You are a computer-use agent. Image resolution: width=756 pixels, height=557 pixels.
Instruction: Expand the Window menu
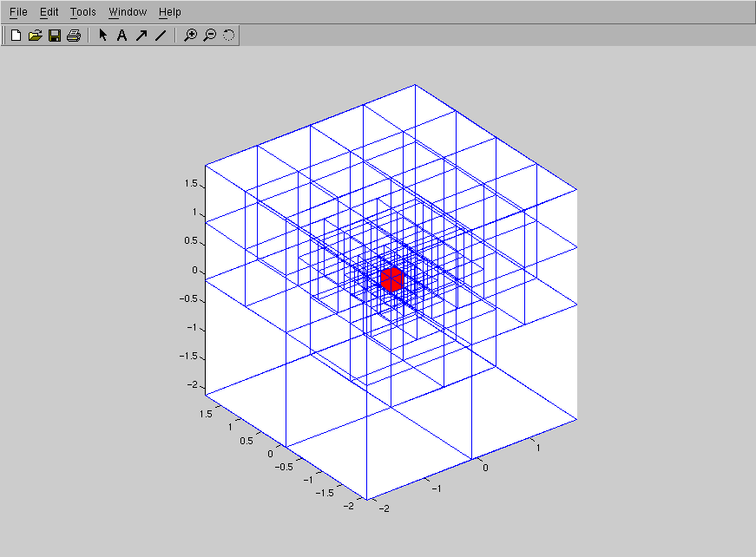(128, 12)
